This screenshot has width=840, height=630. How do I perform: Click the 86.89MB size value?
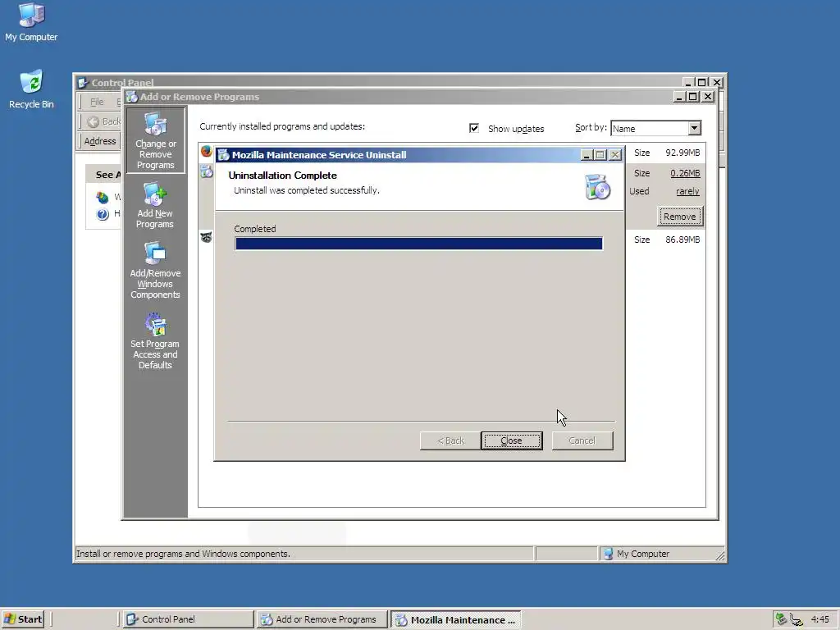point(682,240)
